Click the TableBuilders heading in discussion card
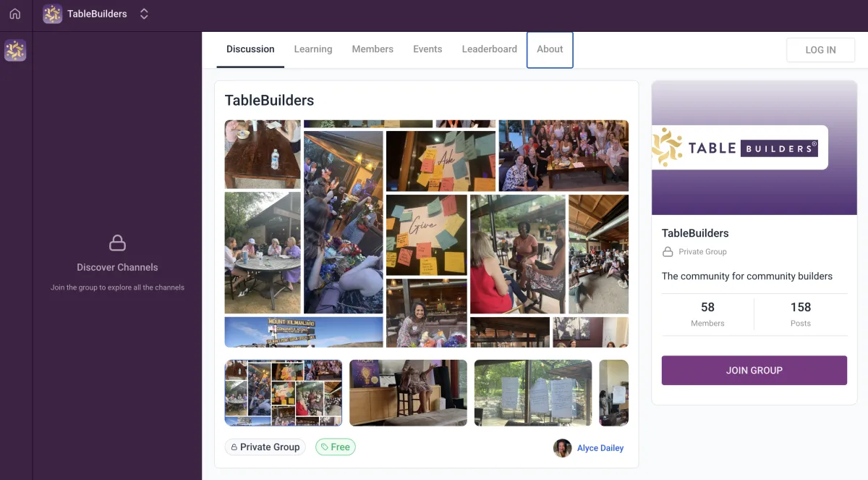This screenshot has height=480, width=868. tap(269, 101)
